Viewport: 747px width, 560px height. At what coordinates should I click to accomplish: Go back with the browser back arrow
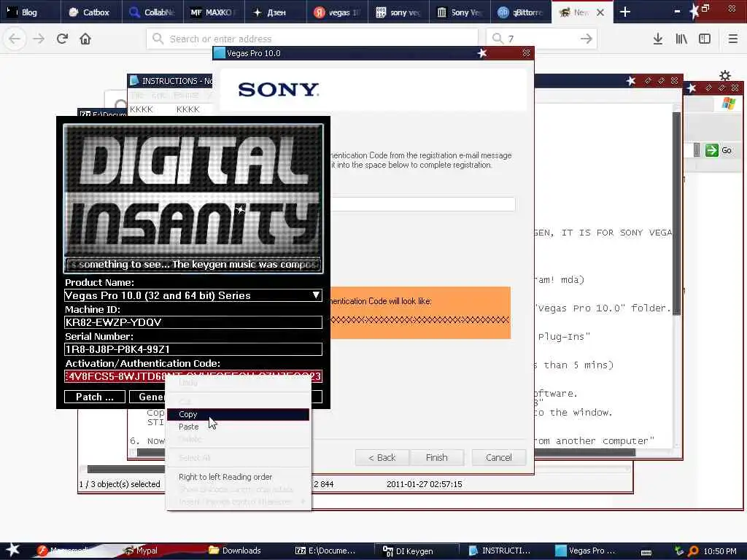[15, 39]
